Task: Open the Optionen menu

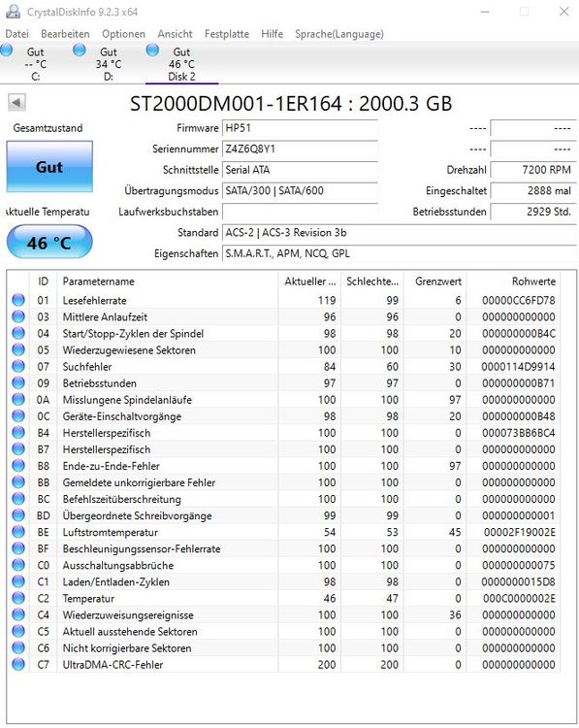Action: click(x=123, y=34)
